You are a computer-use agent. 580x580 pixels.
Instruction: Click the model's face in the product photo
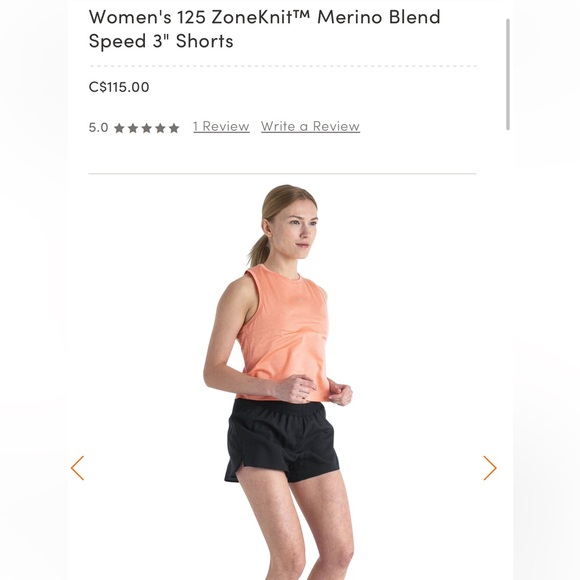298,229
